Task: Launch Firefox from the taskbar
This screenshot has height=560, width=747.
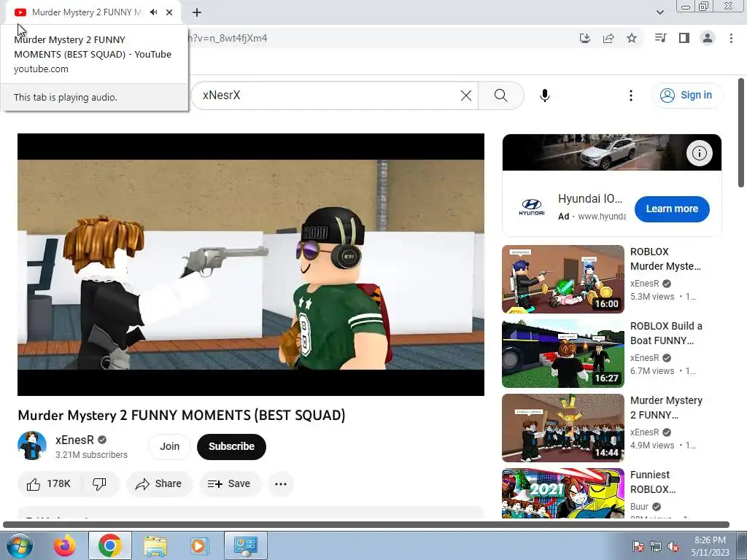Action: pyautogui.click(x=64, y=545)
